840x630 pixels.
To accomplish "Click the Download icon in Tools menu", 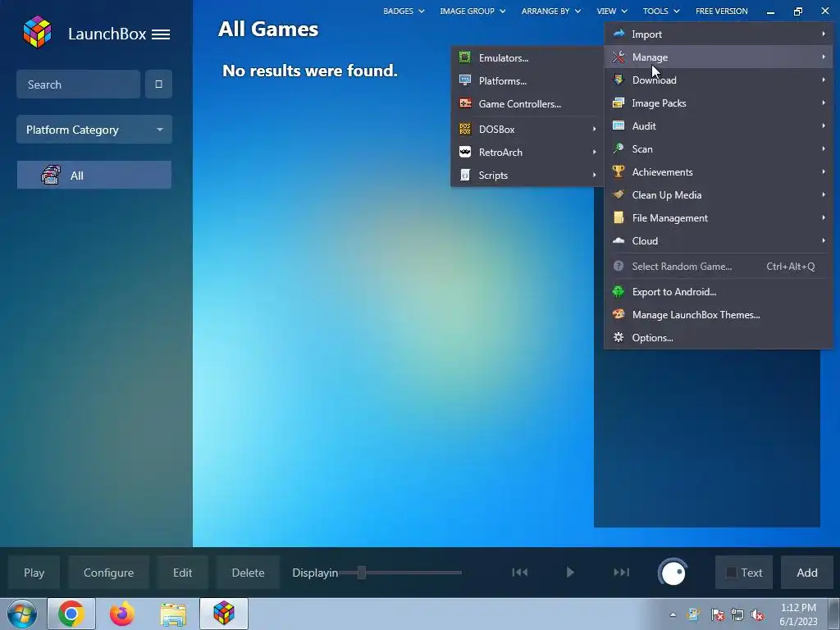I will pos(619,80).
